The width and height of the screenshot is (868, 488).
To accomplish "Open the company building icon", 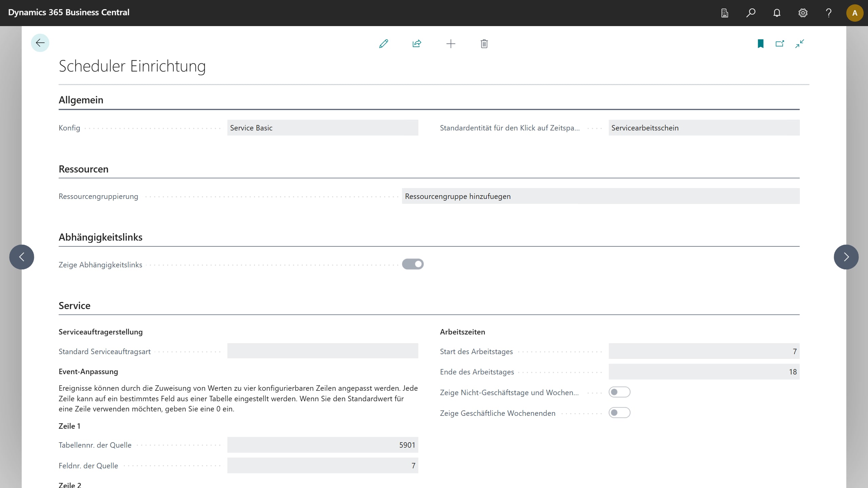I will click(x=725, y=13).
